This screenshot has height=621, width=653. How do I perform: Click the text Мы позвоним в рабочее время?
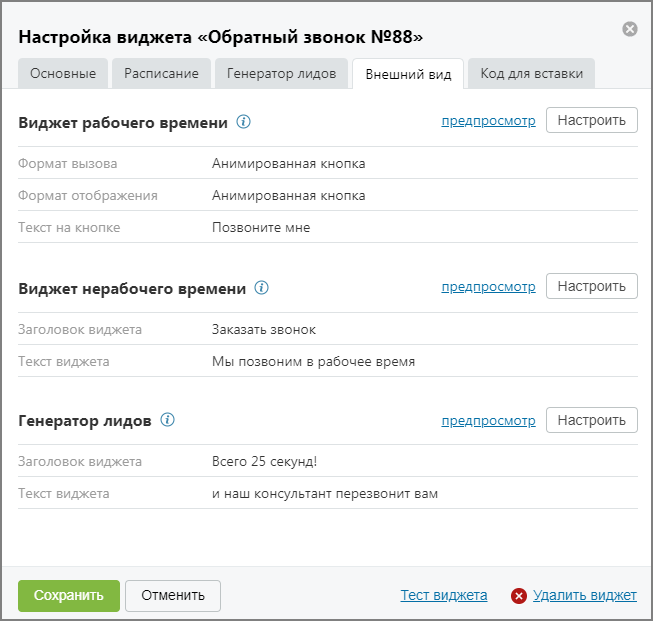point(314,362)
